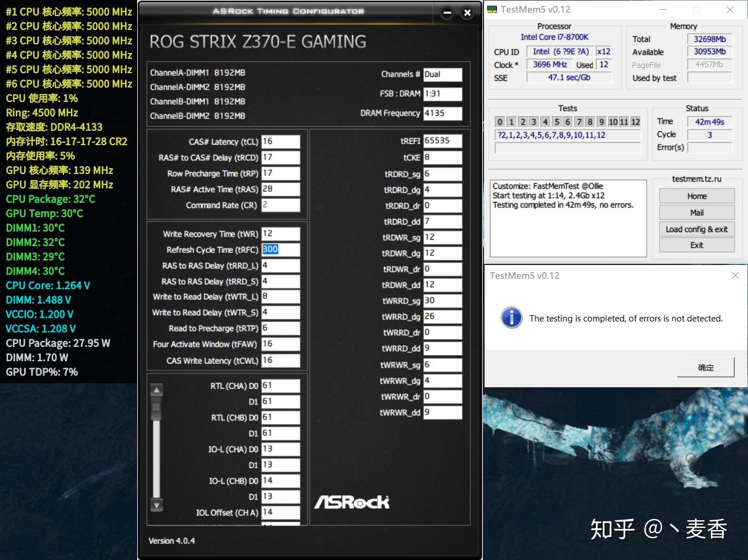Click the tRDRD_sg field
The width and height of the screenshot is (748, 560).
[443, 174]
